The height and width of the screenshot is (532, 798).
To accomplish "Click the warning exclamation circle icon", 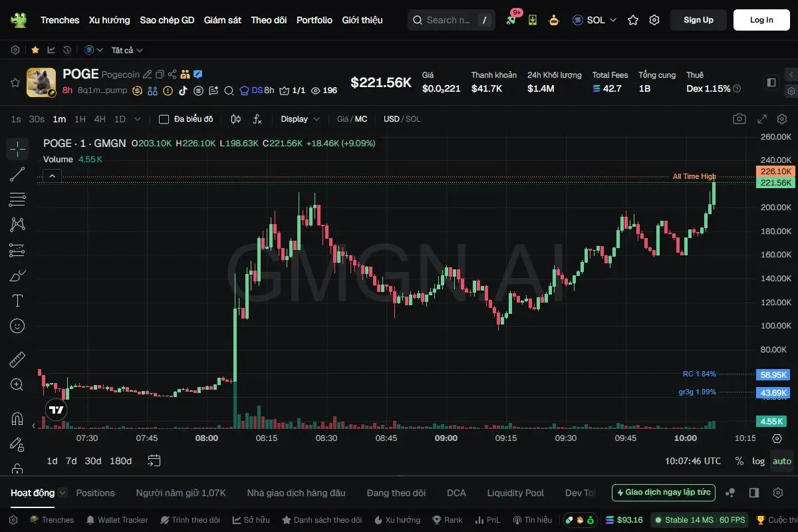I will click(x=168, y=90).
